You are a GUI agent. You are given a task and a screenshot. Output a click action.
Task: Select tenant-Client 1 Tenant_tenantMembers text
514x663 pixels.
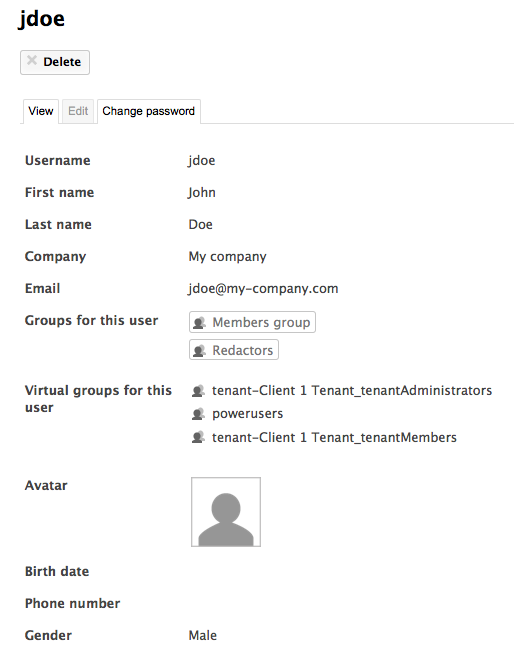pos(334,437)
